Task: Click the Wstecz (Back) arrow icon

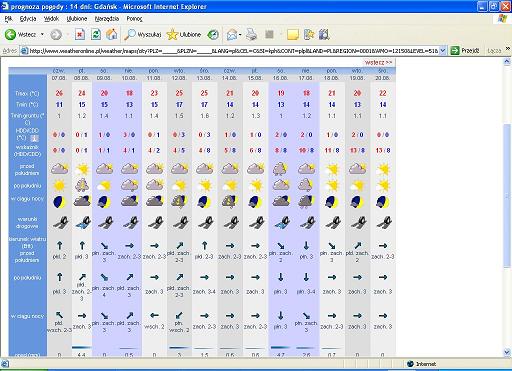Action: pyautogui.click(x=10, y=34)
